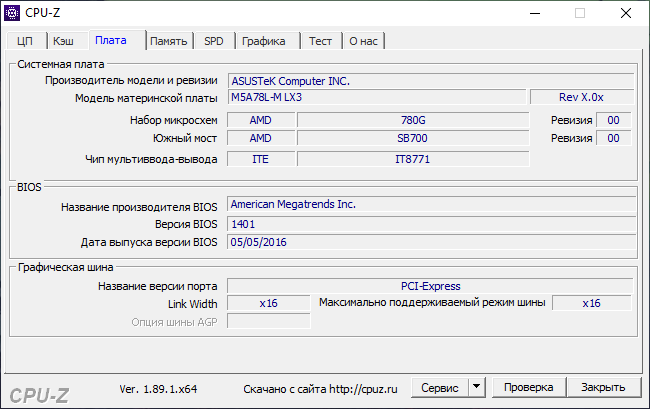Click the PCI-Express port version field
Screen dimensions: 650x409
(430, 286)
